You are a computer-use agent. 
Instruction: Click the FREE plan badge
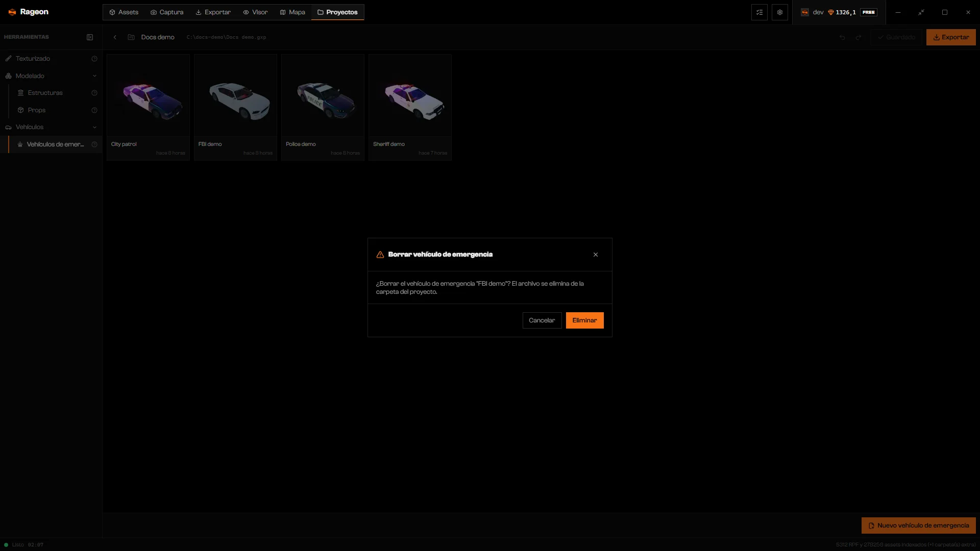point(869,12)
